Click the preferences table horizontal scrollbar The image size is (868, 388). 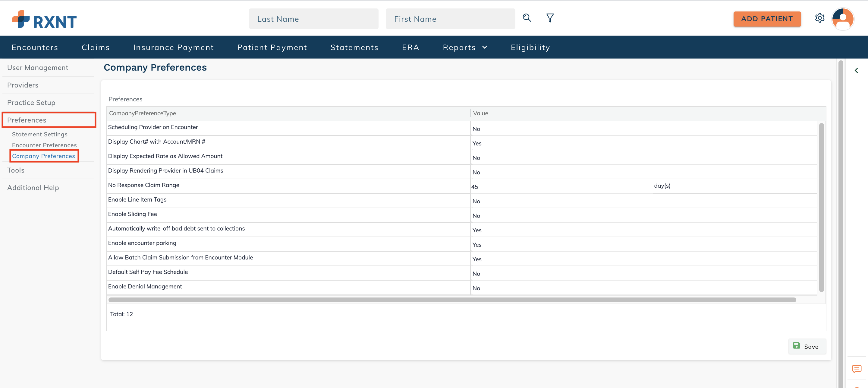(x=452, y=300)
